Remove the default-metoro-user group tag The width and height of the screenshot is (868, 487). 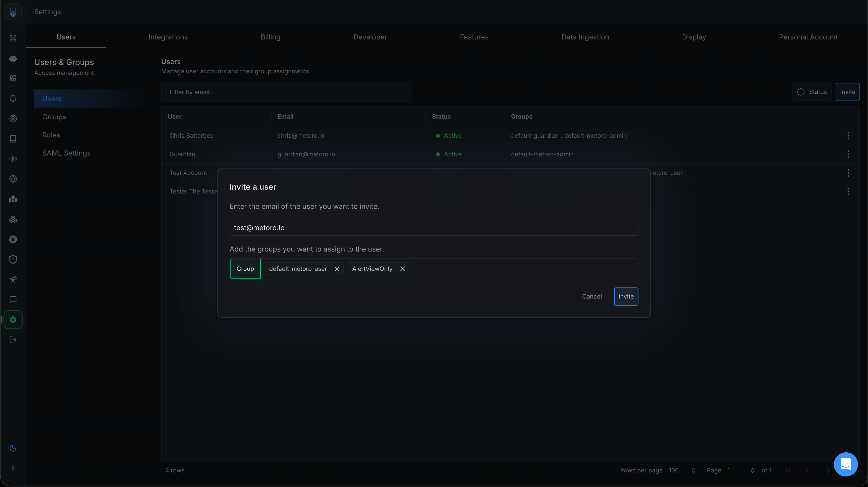point(337,269)
